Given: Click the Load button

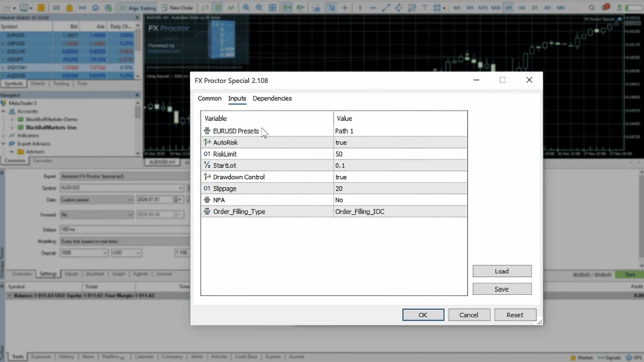Looking at the screenshot, I should click(502, 271).
